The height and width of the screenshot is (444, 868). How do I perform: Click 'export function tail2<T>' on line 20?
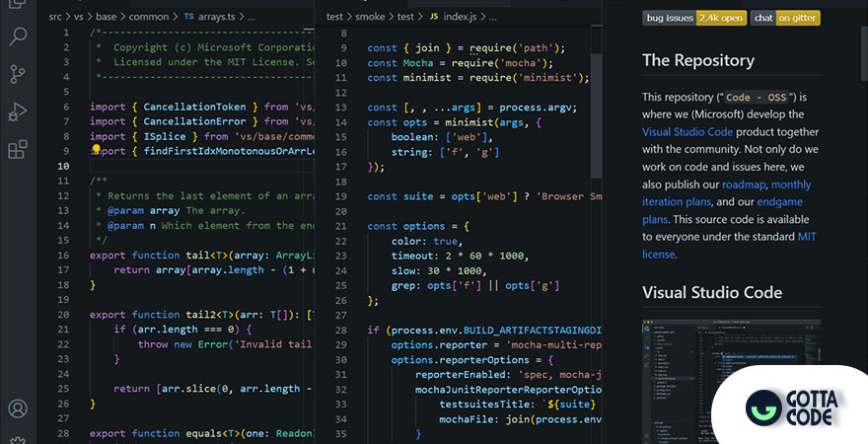coord(160,315)
